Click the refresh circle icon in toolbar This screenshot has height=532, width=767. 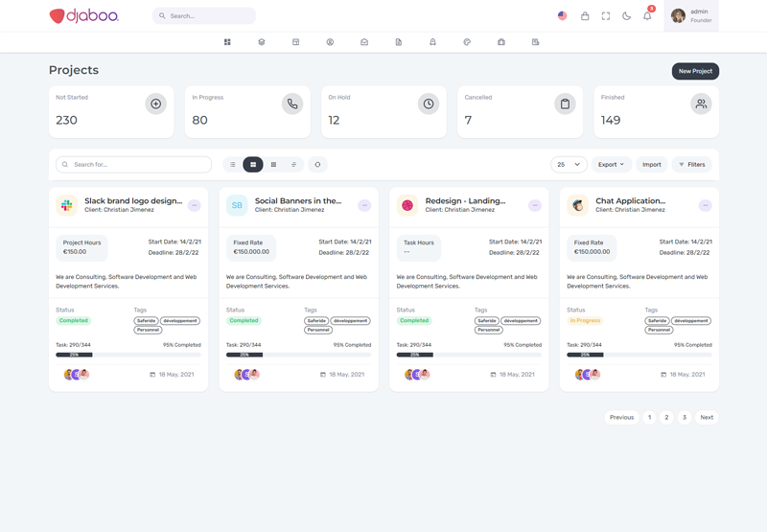pyautogui.click(x=317, y=165)
